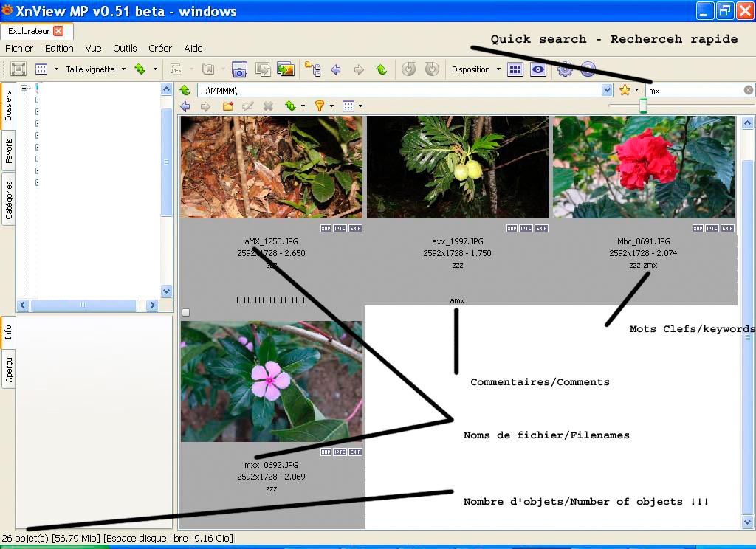Click the rename pencil icon in browser bar
This screenshot has height=549, width=756.
(248, 106)
